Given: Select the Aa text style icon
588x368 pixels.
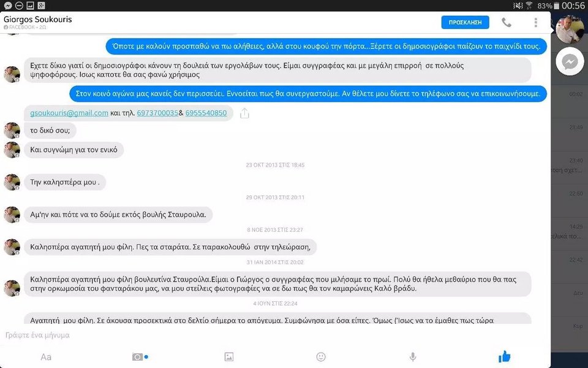Looking at the screenshot, I should (46, 356).
